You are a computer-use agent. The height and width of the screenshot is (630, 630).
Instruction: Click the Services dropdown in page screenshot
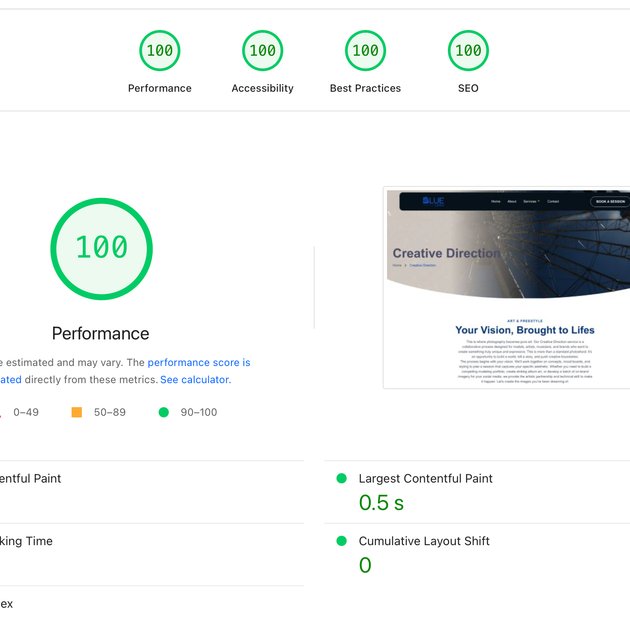tap(531, 201)
